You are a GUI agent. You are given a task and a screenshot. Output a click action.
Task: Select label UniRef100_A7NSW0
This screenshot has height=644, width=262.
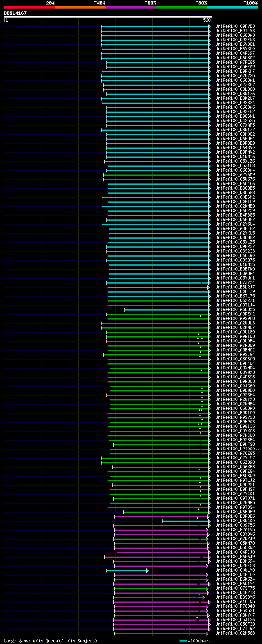click(235, 436)
